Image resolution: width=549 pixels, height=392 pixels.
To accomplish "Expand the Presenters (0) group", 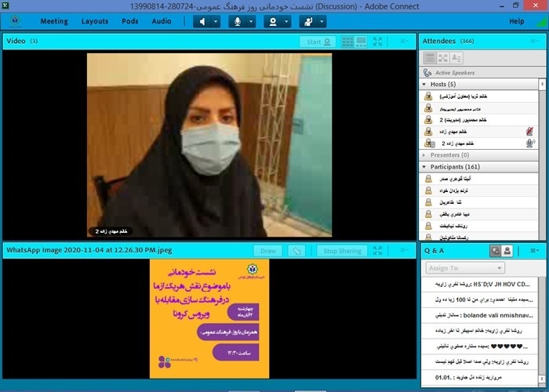I will [x=425, y=155].
